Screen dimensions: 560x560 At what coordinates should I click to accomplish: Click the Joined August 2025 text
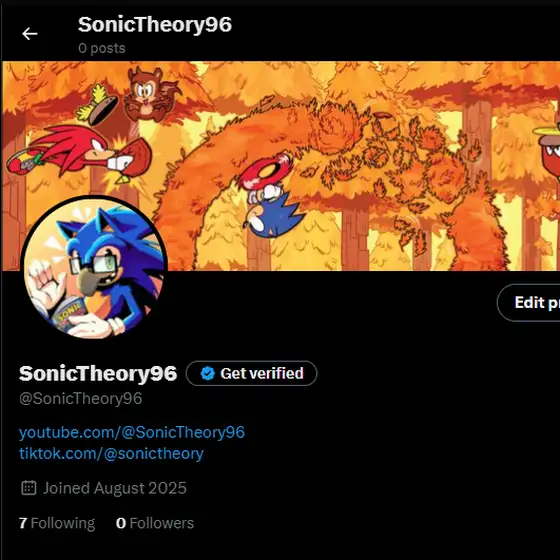click(x=115, y=488)
